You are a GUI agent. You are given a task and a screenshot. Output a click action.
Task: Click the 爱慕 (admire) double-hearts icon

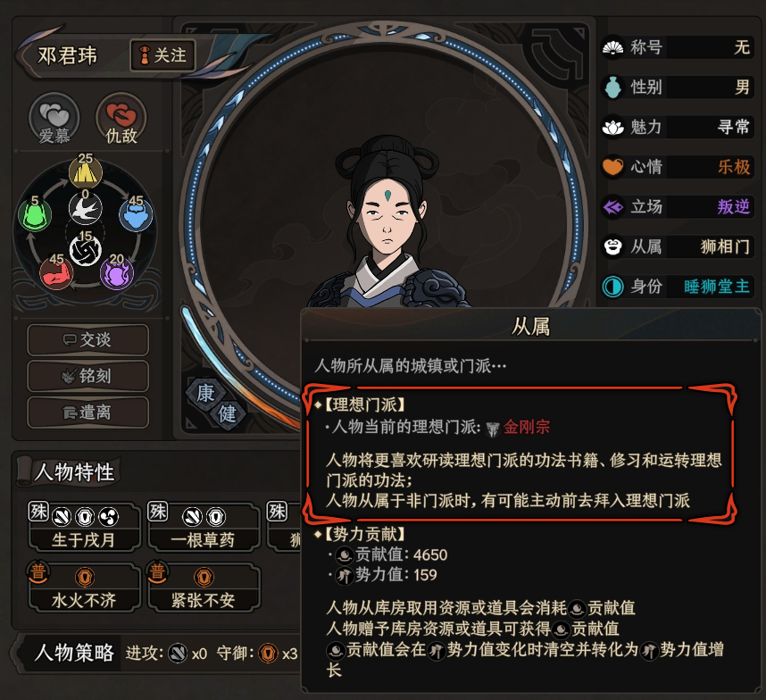[54, 119]
